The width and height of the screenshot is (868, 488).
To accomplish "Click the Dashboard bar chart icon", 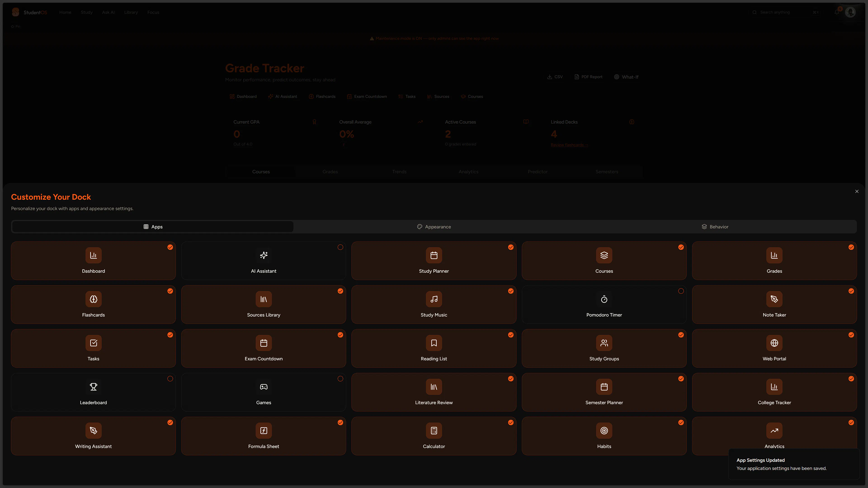I will click(x=93, y=255).
